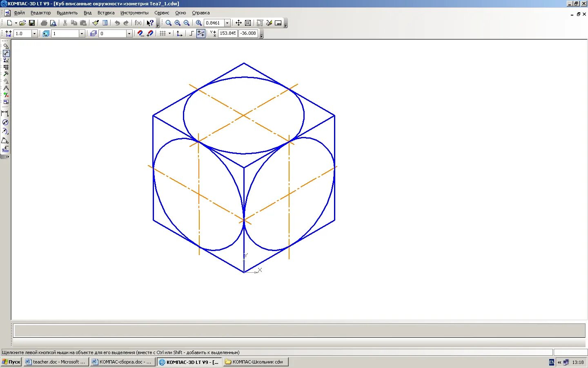Viewport: 588px width, 368px height.
Task: Click the Y coordinate field -36.008
Action: [x=248, y=34]
